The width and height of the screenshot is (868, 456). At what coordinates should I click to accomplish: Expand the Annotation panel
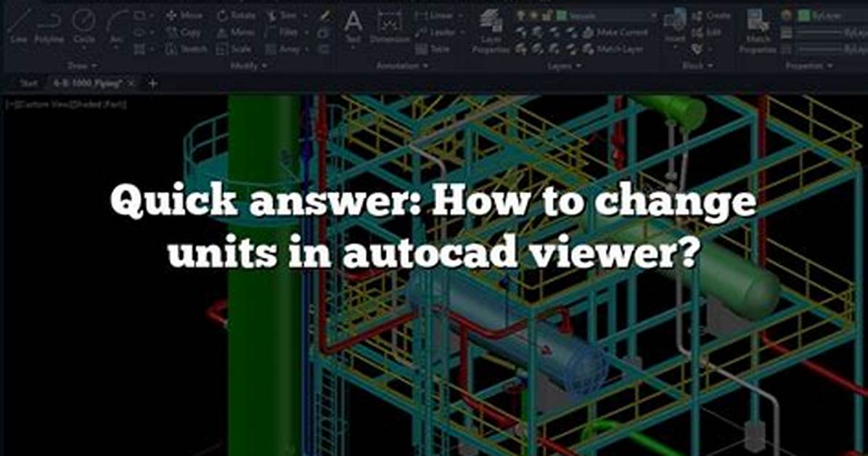[402, 66]
